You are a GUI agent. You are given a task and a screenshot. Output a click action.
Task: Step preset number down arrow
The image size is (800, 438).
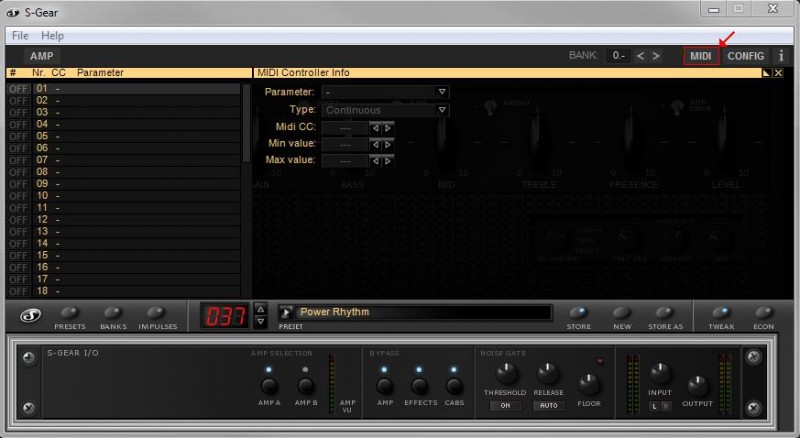click(261, 322)
